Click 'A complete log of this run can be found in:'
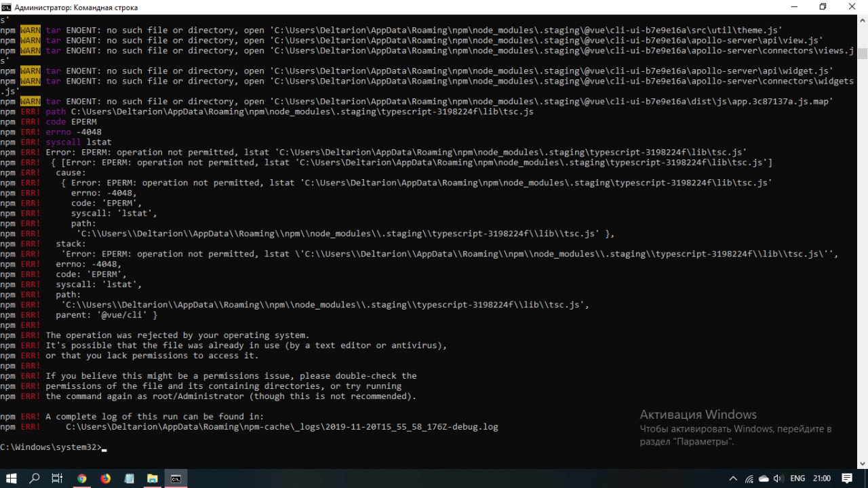868x488 pixels. [x=155, y=417]
